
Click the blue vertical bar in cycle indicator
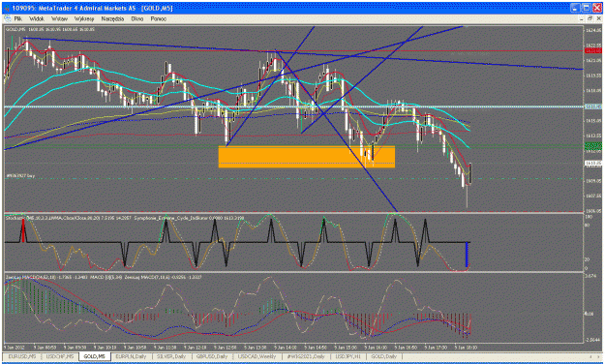(x=467, y=255)
